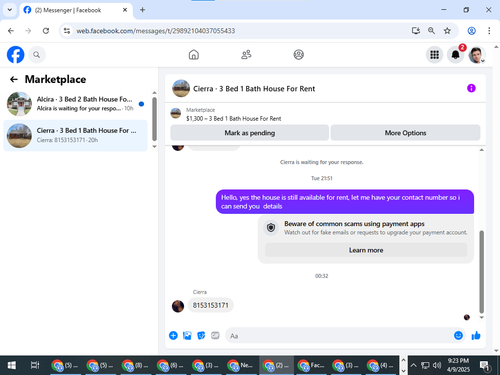Switch to Chrome taskbar window labeled Fac...
The image size is (500, 375).
(x=312, y=365)
